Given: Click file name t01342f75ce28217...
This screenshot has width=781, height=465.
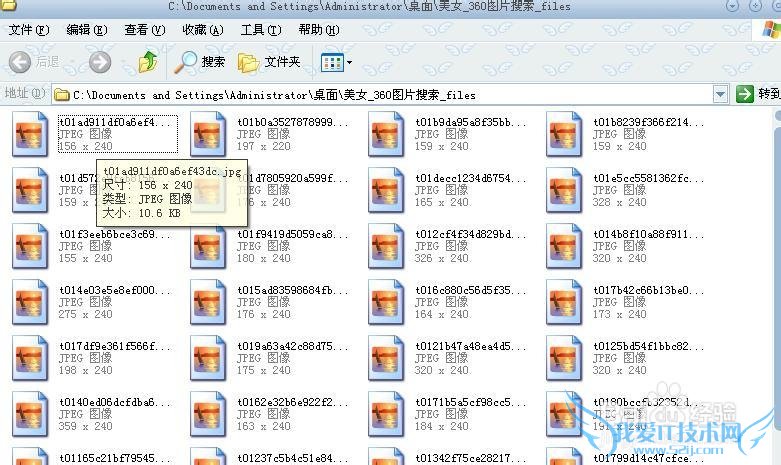Looking at the screenshot, I should [x=471, y=458].
